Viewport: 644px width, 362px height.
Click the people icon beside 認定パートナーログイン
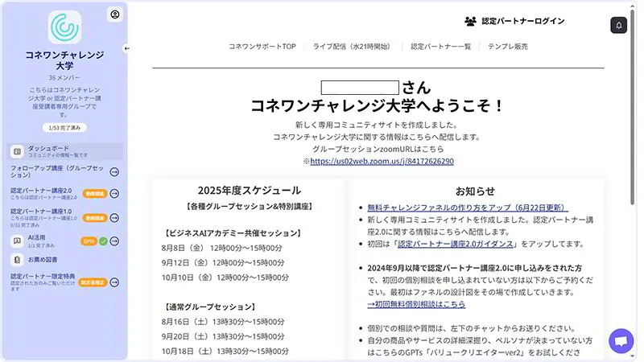(x=471, y=21)
